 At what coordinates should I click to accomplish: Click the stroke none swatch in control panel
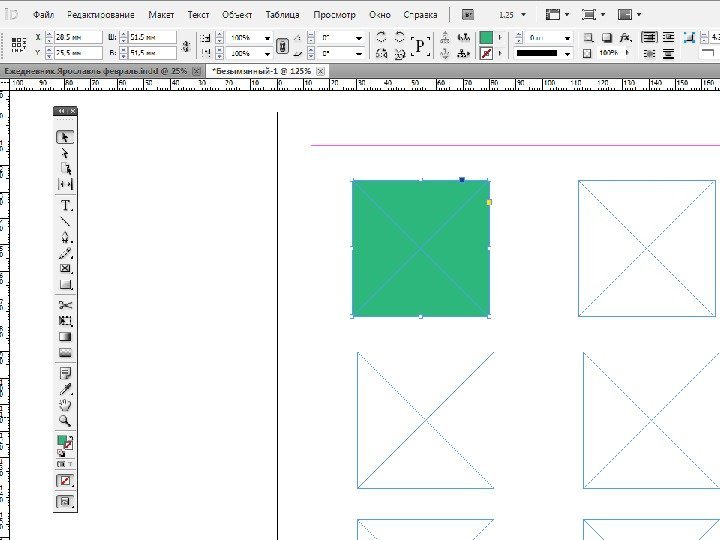pyautogui.click(x=486, y=54)
